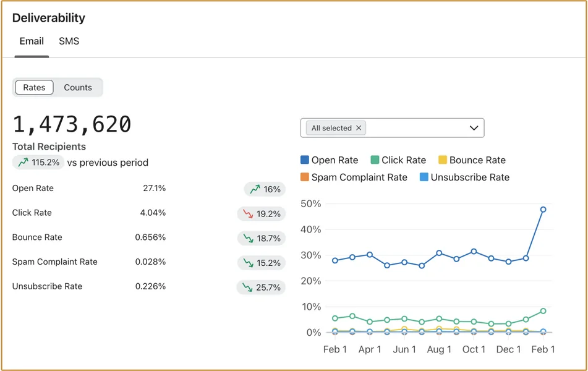
Task: Click the 0.028% Spam Complaint value
Action: 150,262
